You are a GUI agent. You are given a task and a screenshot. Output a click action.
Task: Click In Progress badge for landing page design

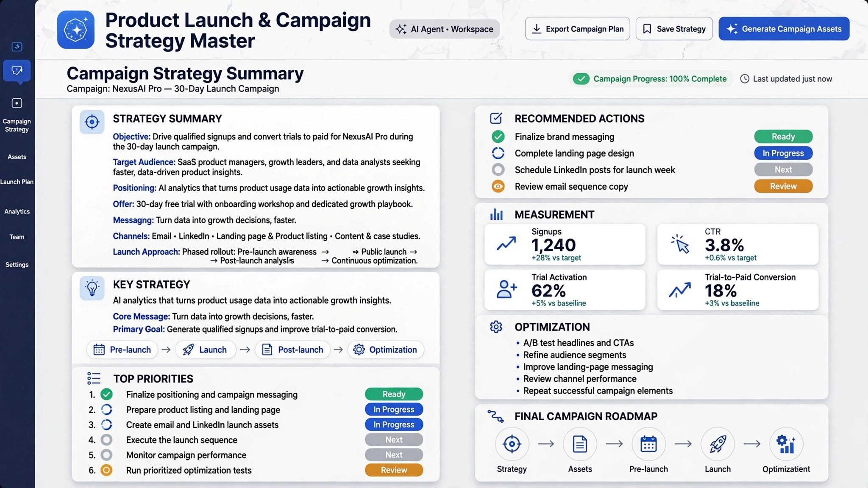(x=783, y=153)
